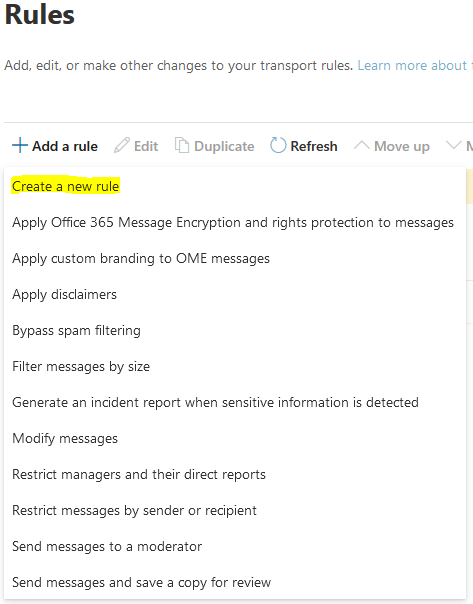Select Restrict managers and their direct reports
This screenshot has width=473, height=604.
point(139,474)
